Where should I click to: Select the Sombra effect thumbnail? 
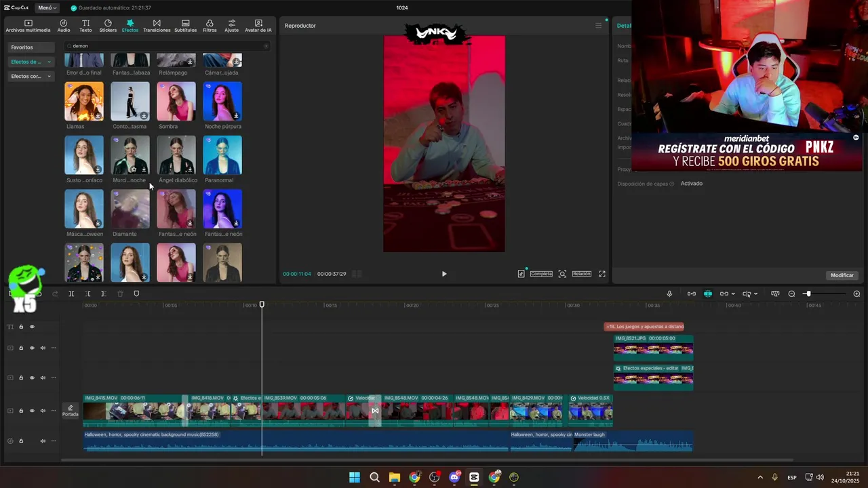tap(176, 102)
